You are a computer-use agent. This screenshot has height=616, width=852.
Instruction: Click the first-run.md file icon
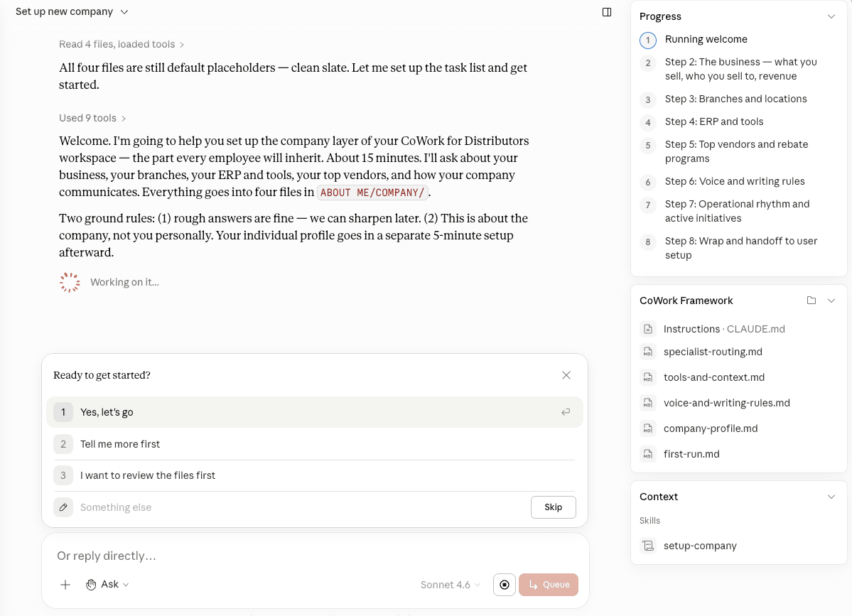(647, 454)
